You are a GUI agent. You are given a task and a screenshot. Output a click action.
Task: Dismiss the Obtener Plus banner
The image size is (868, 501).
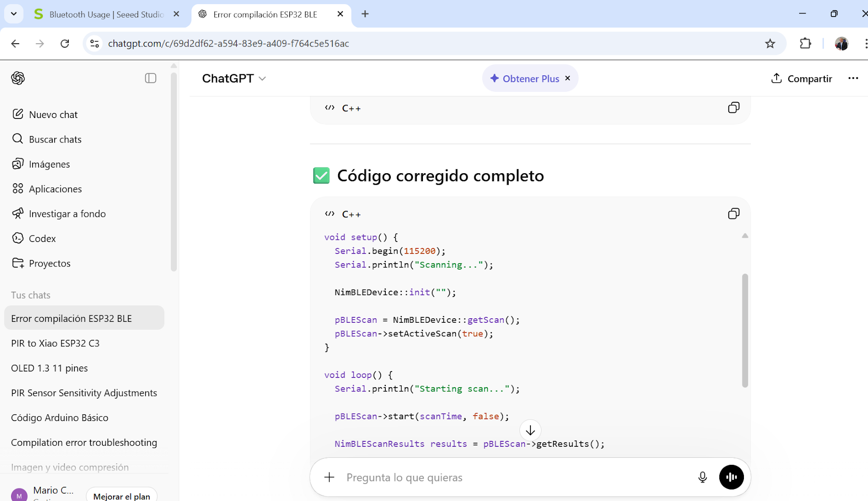pyautogui.click(x=568, y=78)
